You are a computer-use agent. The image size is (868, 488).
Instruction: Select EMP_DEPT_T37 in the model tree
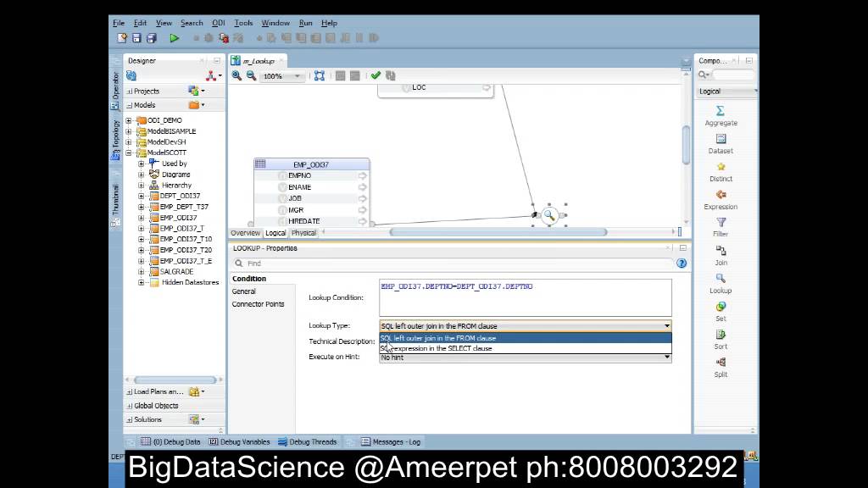click(x=184, y=207)
